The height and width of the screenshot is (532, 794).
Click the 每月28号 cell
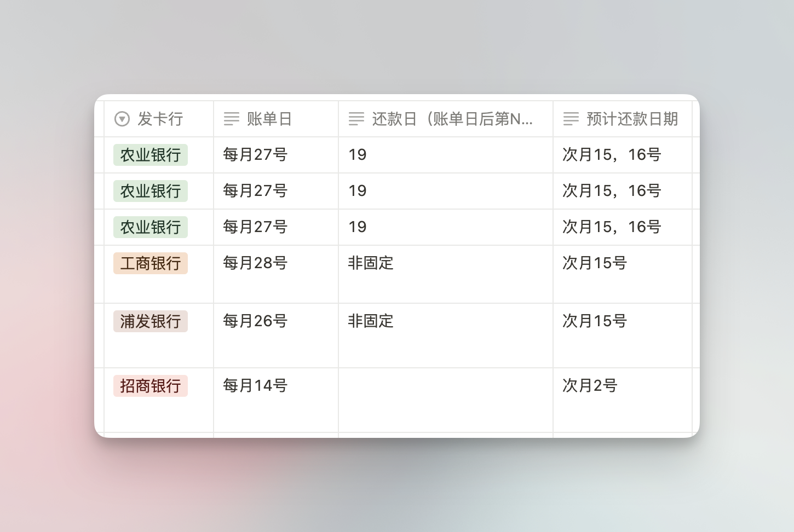point(276,274)
